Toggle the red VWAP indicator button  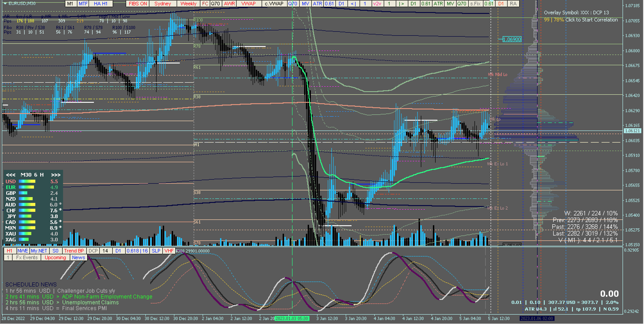[x=248, y=4]
